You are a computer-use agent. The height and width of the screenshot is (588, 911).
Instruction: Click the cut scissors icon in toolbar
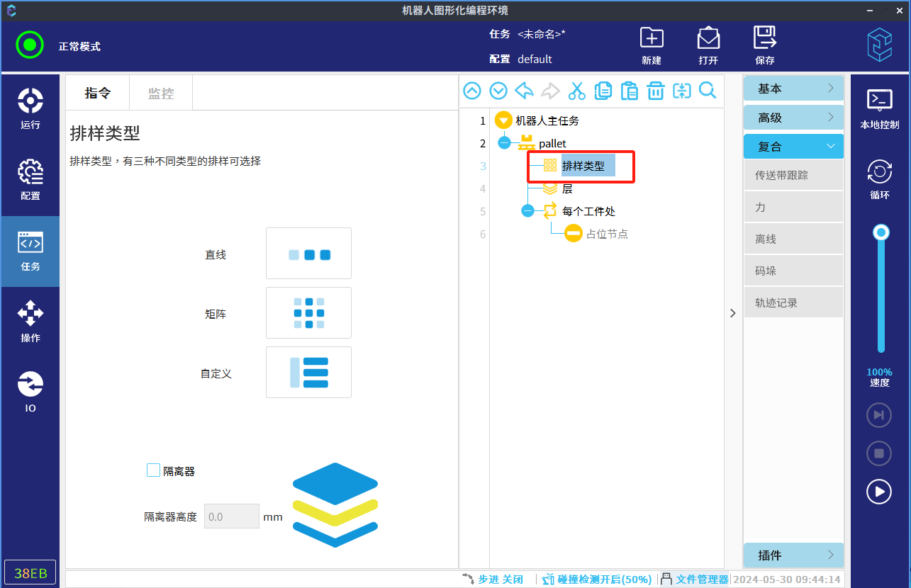coord(577,91)
